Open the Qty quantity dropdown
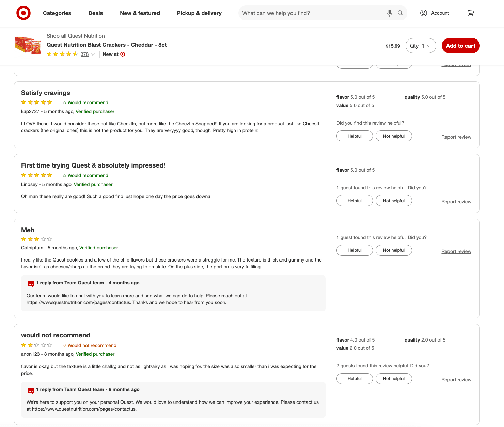Image resolution: width=504 pixels, height=427 pixels. (x=421, y=46)
